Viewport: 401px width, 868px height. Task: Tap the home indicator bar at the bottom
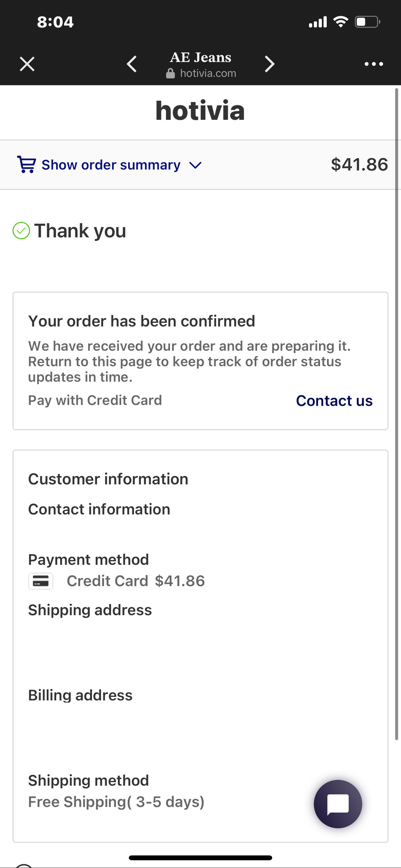(200, 858)
